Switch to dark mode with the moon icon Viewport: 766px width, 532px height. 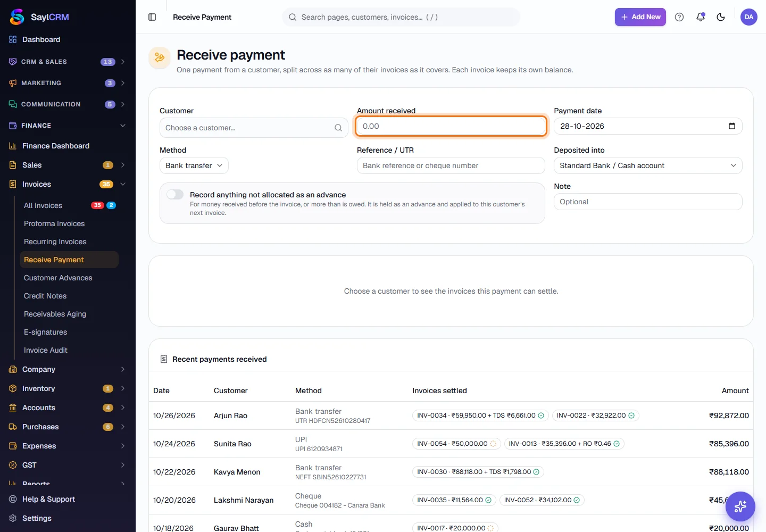pyautogui.click(x=721, y=17)
